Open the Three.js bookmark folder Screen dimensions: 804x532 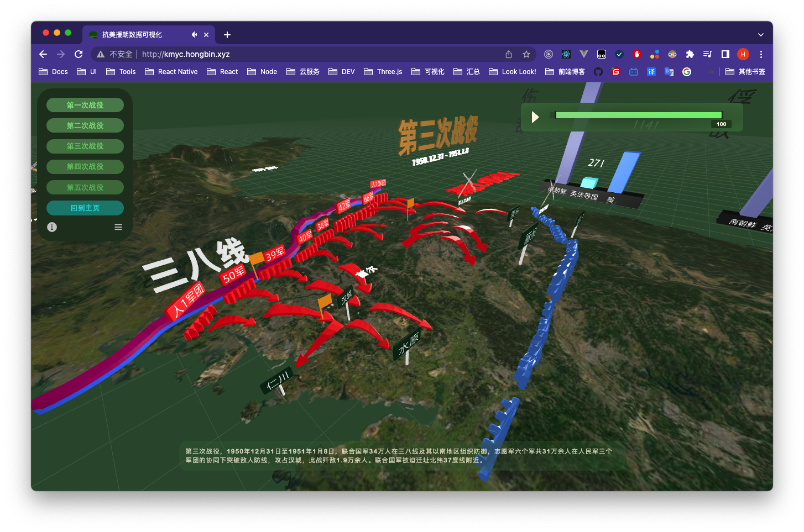coord(383,72)
